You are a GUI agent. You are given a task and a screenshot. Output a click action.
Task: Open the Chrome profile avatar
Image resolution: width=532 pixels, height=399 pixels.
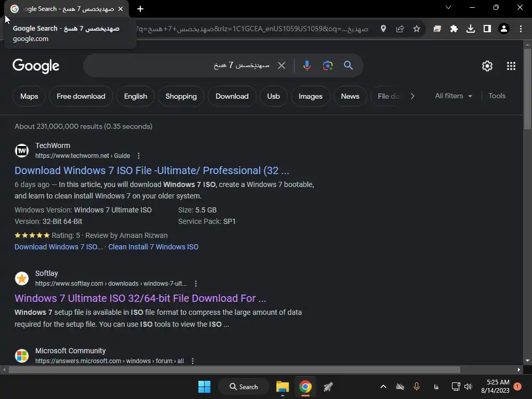click(504, 29)
